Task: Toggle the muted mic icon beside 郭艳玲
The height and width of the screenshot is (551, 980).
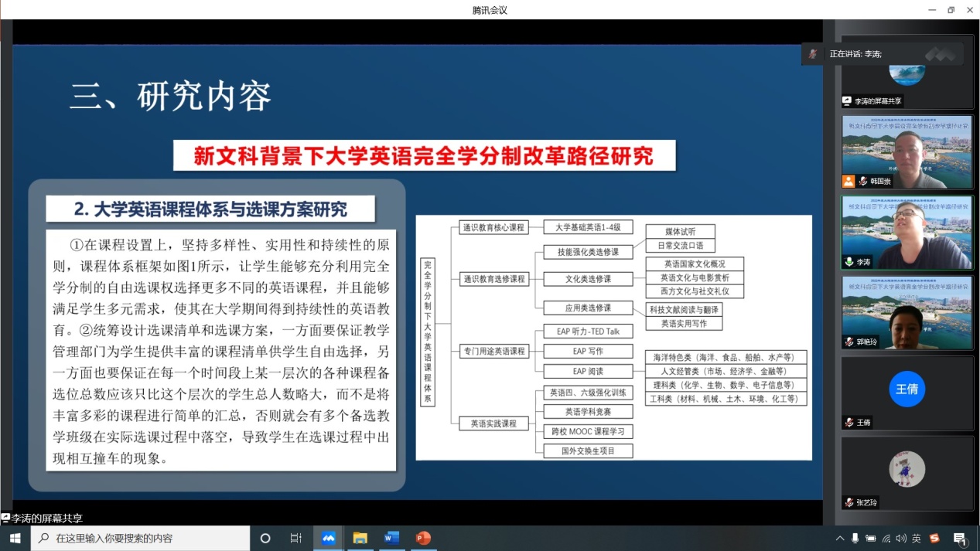Action: point(849,342)
